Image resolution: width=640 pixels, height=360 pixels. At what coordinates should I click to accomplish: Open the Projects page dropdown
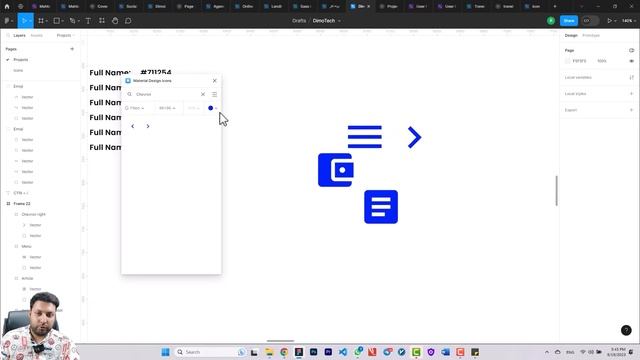point(65,36)
